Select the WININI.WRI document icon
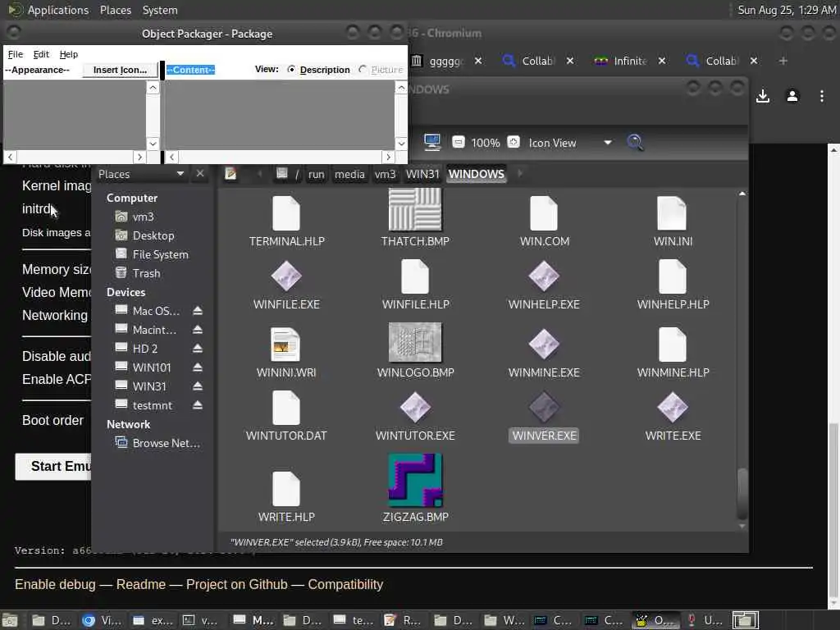This screenshot has width=840, height=630. (285, 344)
